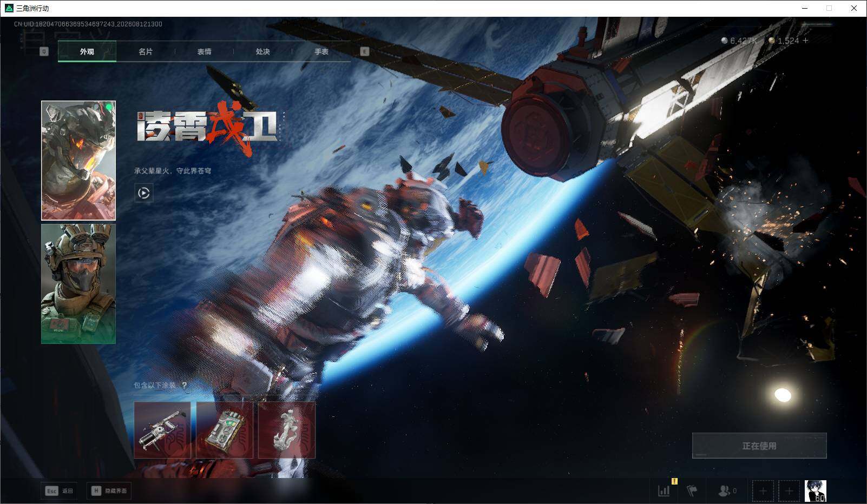Invite teammate in first empty squad slot

coord(763,491)
